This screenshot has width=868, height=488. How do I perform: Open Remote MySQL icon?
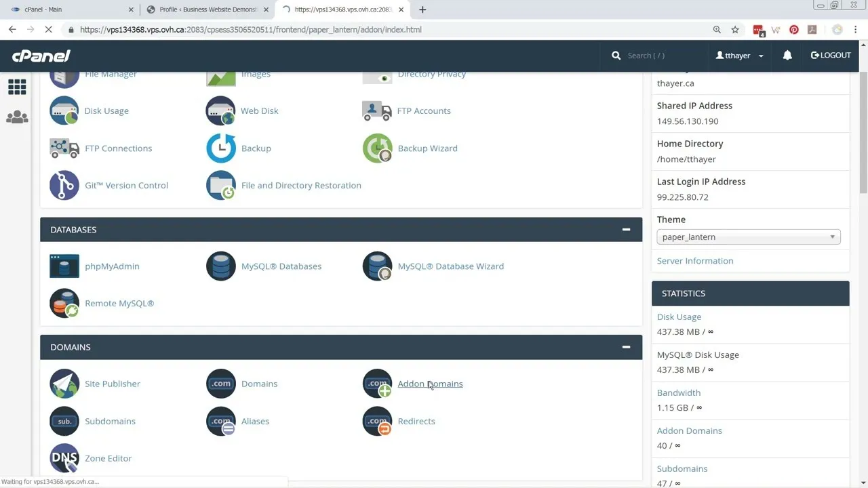point(64,303)
